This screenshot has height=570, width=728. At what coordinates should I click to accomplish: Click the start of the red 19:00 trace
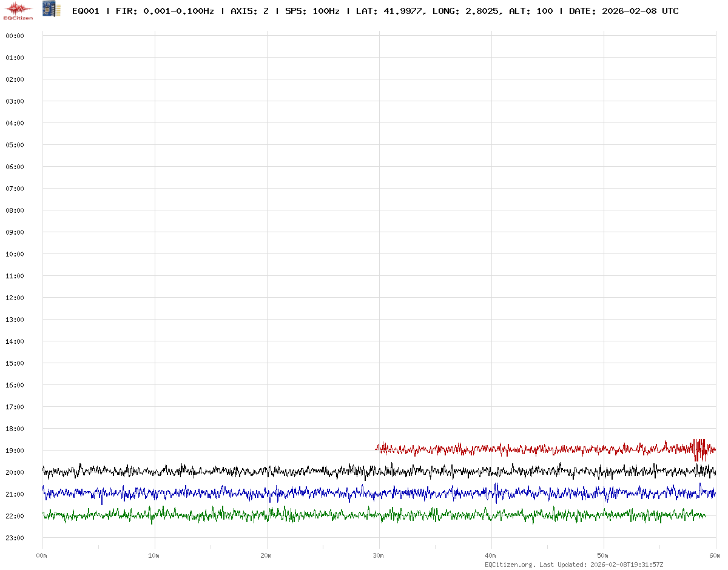point(377,449)
